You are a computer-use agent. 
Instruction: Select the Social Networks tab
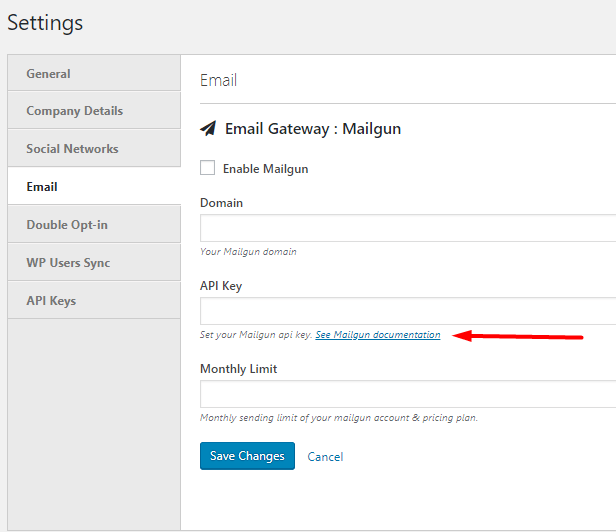pos(94,149)
